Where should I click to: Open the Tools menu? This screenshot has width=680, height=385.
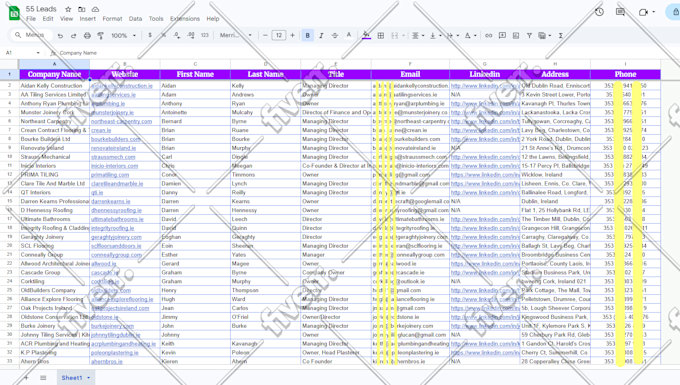coord(156,19)
